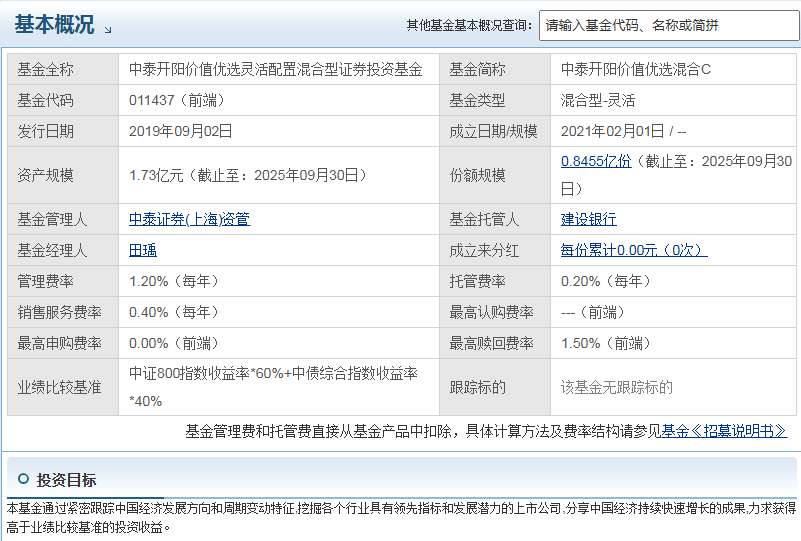Image resolution: width=801 pixels, height=541 pixels.
Task: Select the max redemption fee 1.50%（前端）
Action: coord(606,343)
